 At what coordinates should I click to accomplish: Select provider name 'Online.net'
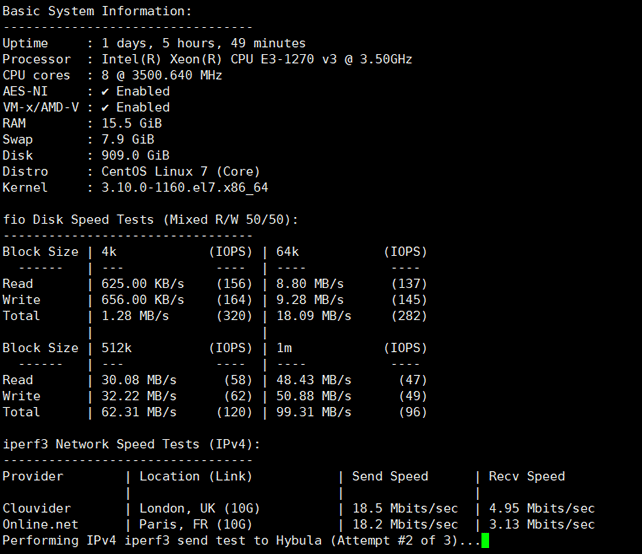click(x=40, y=525)
